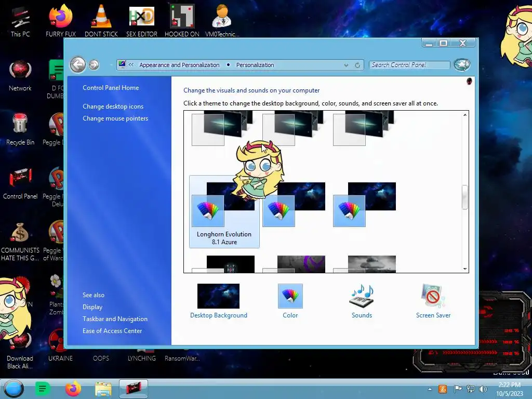Open the volume speaker tray icon
532x399 pixels.
click(x=483, y=389)
